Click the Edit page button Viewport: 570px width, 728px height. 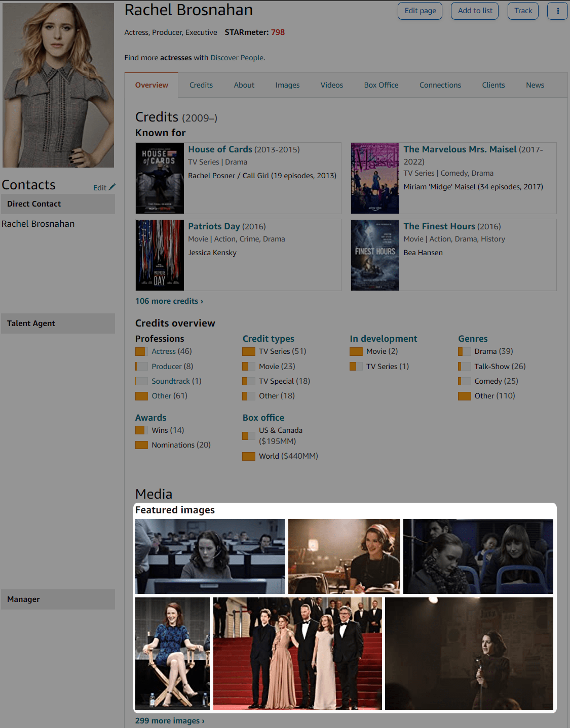(x=420, y=11)
